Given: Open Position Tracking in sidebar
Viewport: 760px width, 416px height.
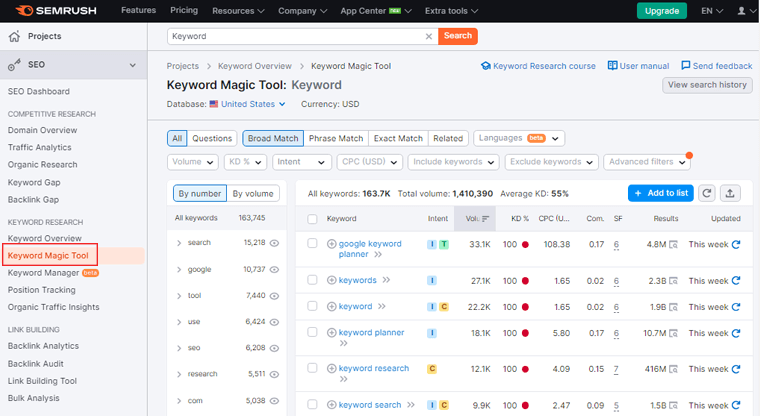Looking at the screenshot, I should click(42, 290).
